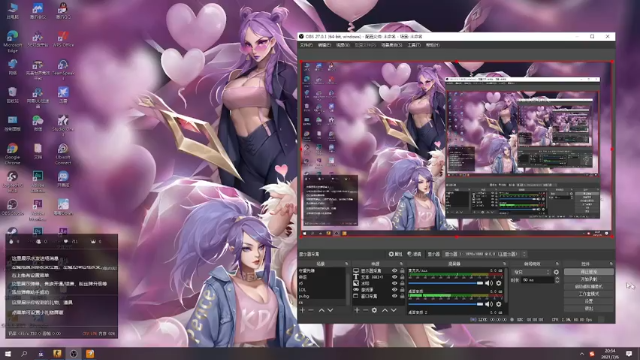Open the taskbar search icon
Viewport: 640px width, 360px height.
click(24, 353)
